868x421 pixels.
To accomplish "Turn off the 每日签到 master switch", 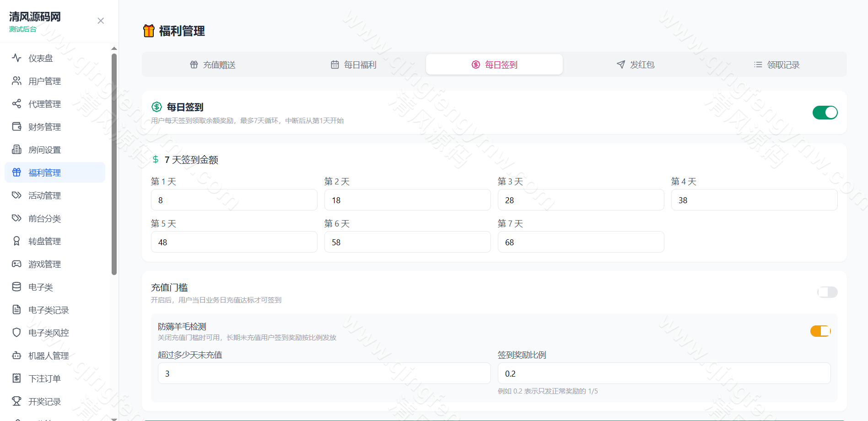I will pyautogui.click(x=825, y=113).
